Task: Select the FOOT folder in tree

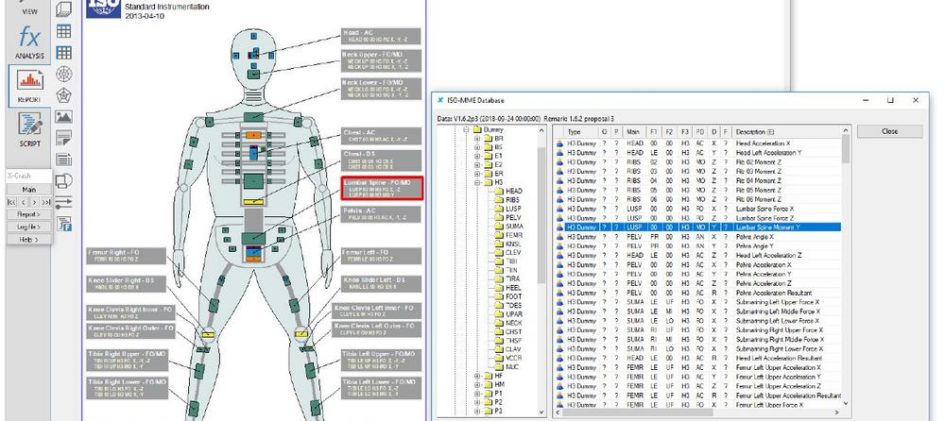Action: [x=509, y=297]
